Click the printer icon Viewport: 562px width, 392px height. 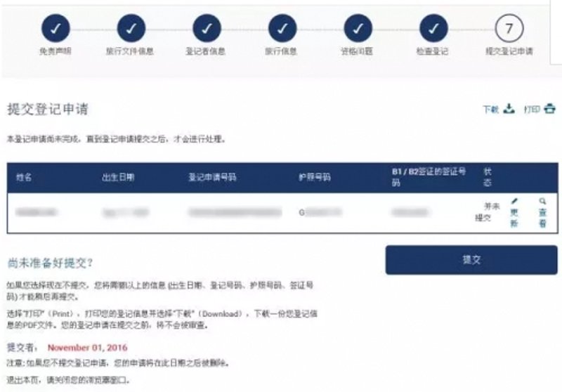point(550,109)
